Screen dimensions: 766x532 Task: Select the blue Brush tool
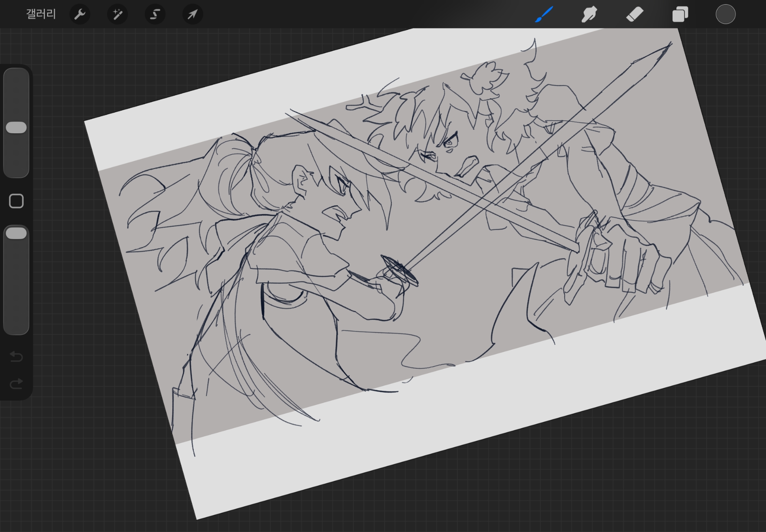tap(544, 15)
